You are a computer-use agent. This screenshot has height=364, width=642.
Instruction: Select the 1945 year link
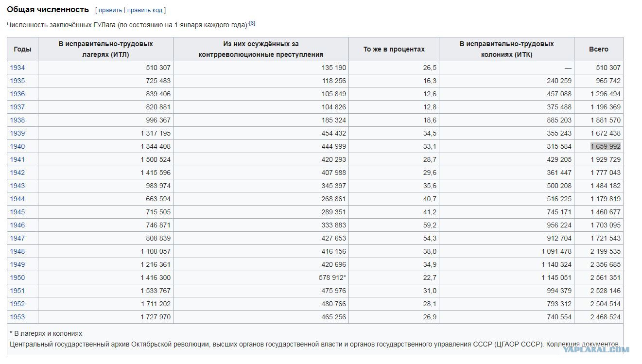17,212
